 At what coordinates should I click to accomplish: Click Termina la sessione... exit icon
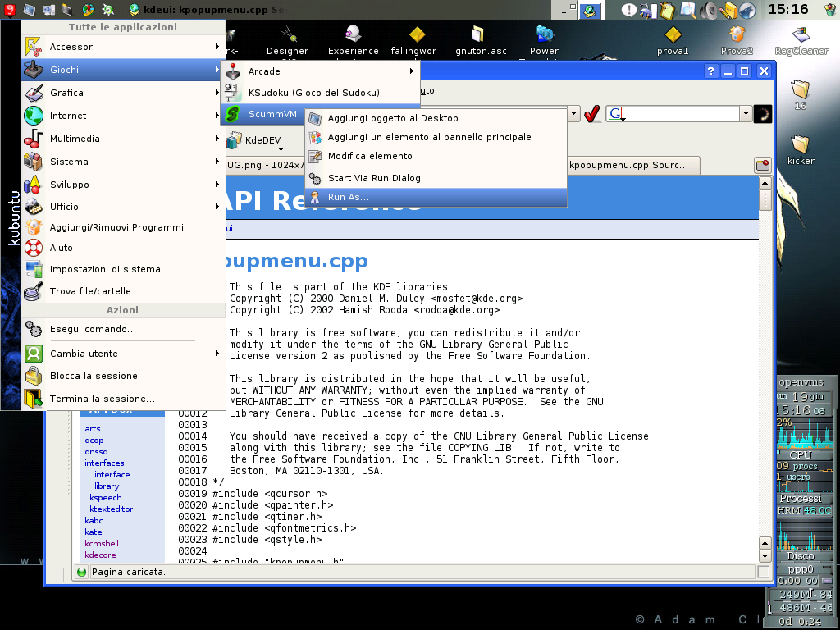33,399
